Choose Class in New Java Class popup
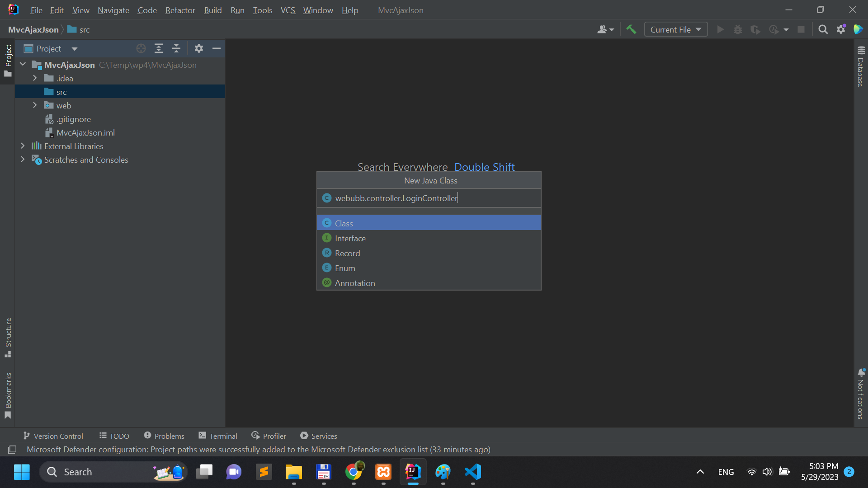The height and width of the screenshot is (488, 868). pos(429,223)
